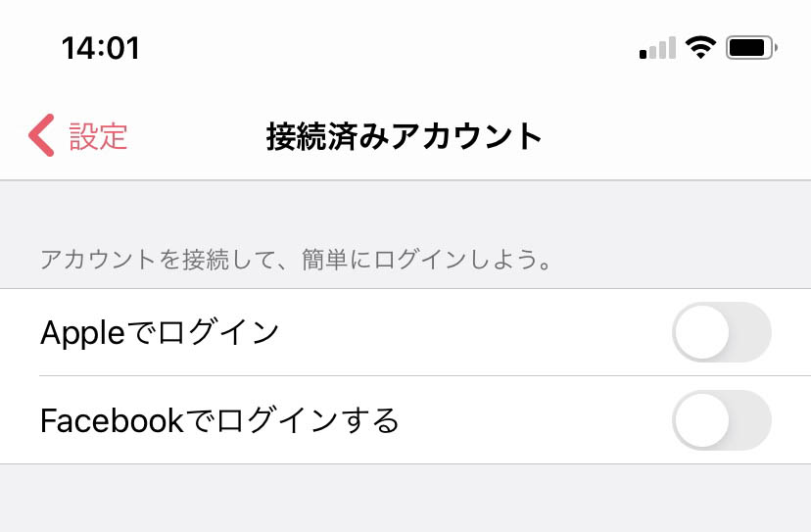Image resolution: width=811 pixels, height=532 pixels.
Task: Tap the cellular signal bars icon
Action: point(657,48)
